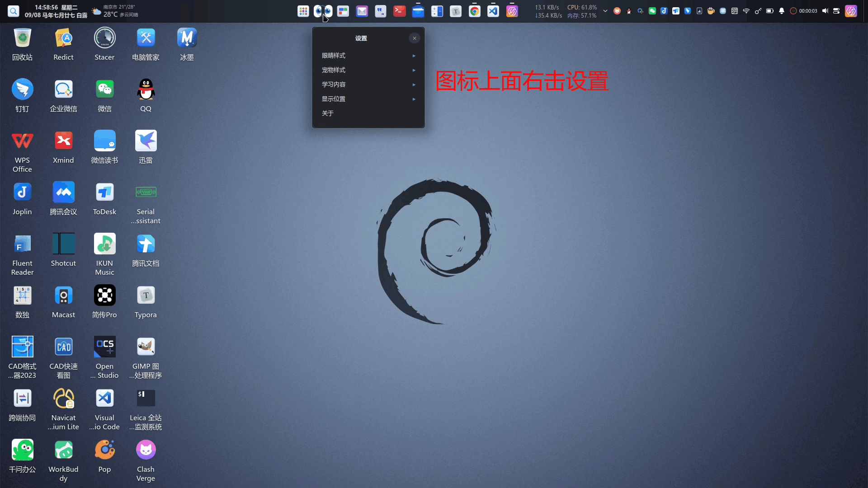Open the calculator icon in the top panel
Screen dimensions: 868x488
(x=437, y=11)
